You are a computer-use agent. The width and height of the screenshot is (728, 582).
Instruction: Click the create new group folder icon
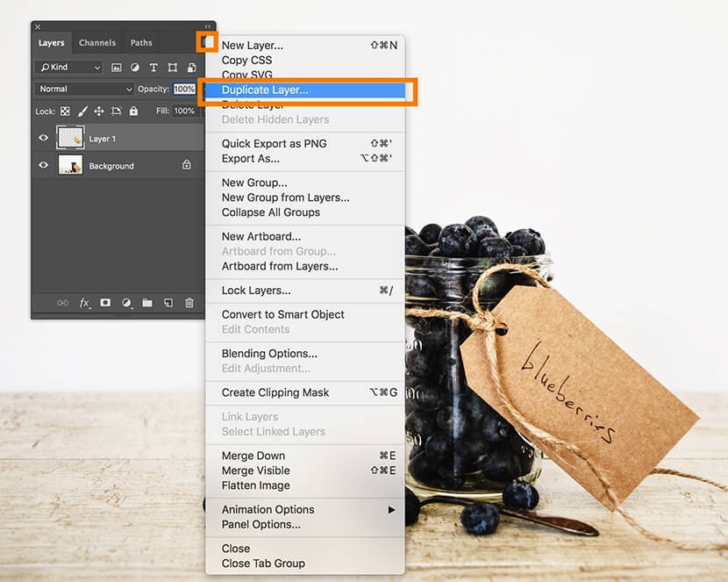click(147, 303)
